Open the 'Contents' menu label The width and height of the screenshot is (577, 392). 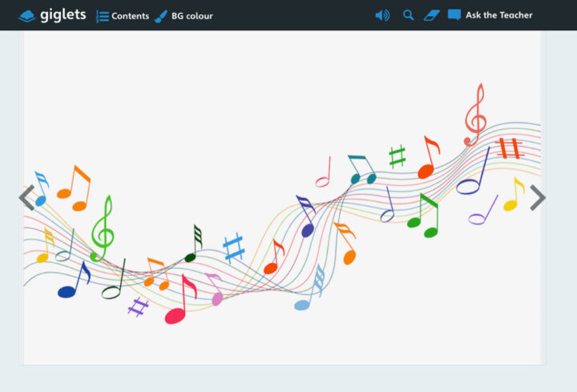pos(130,16)
